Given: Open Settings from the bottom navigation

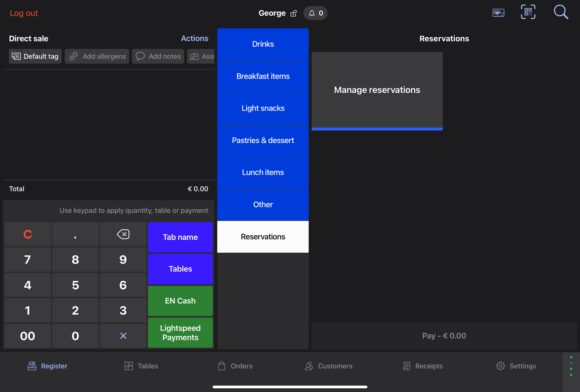Looking at the screenshot, I should 516,366.
